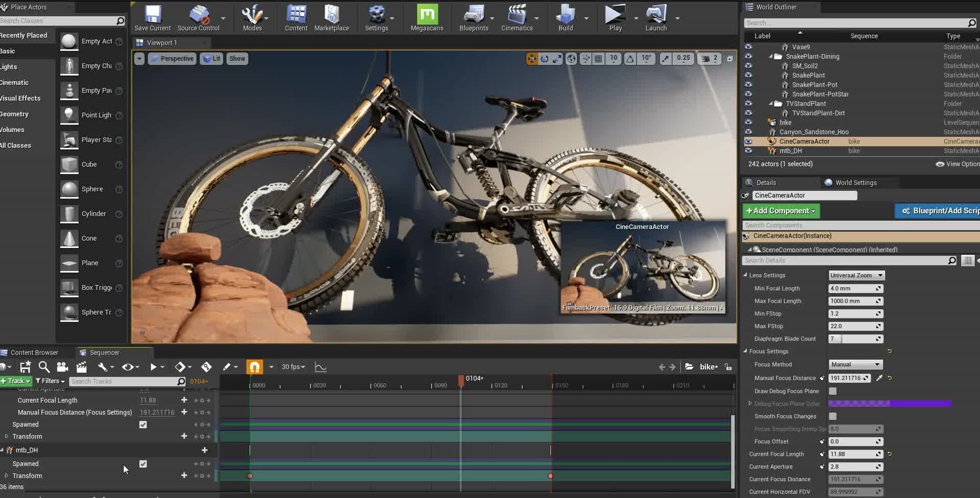Click the Megascans toolbar icon

point(427,15)
